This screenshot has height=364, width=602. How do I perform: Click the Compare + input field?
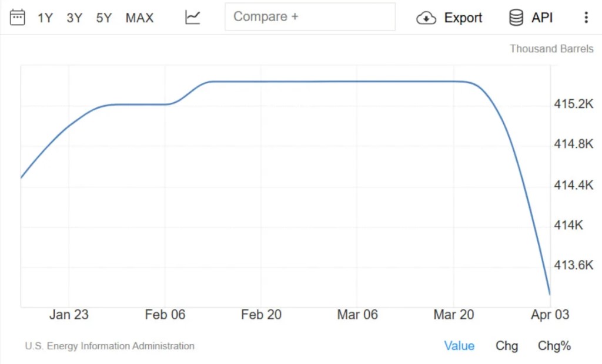coord(310,16)
